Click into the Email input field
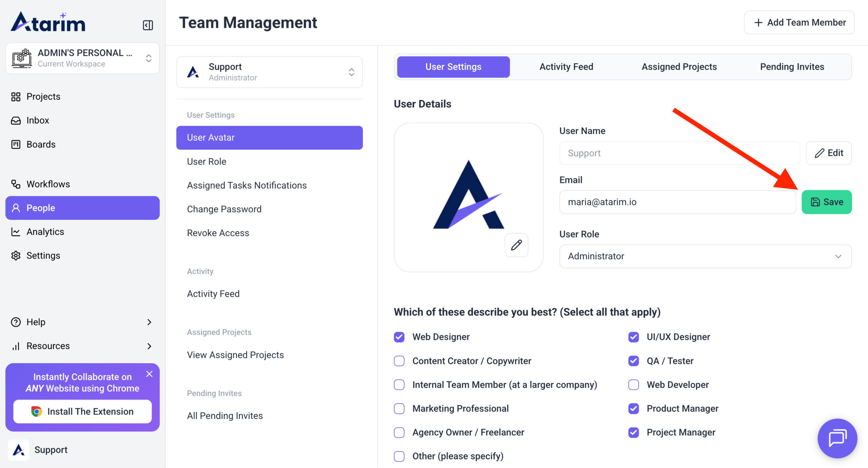Viewport: 868px width, 468px height. (x=677, y=202)
